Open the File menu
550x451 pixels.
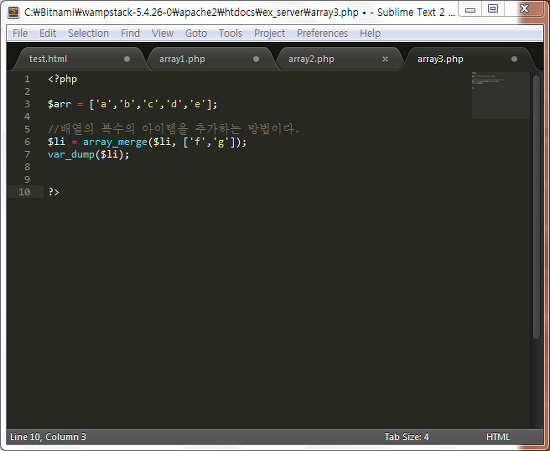click(x=20, y=33)
